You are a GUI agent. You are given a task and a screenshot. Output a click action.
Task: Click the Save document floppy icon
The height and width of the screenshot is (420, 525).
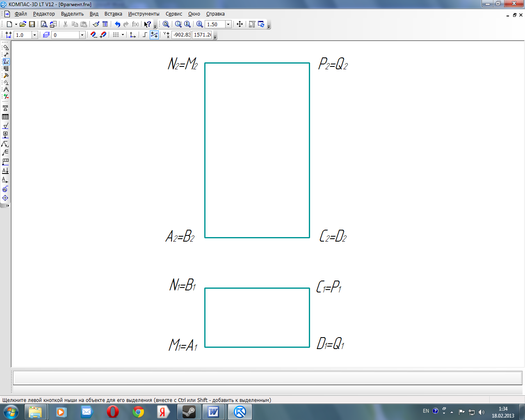point(32,25)
